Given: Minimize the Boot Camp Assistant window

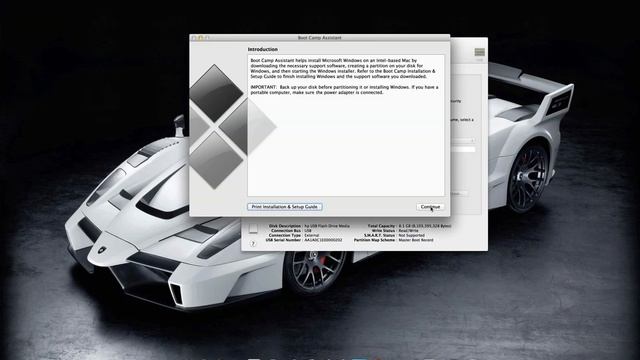Looking at the screenshot, I should 200,38.
